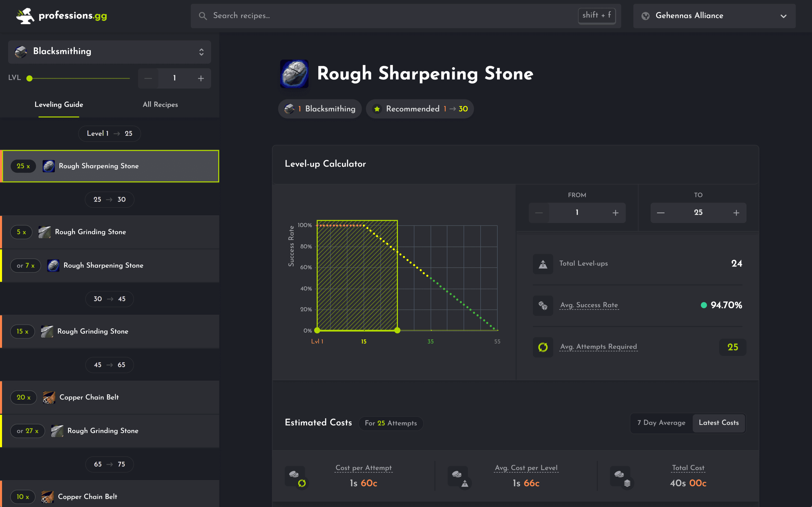812x507 pixels.
Task: Click the professions.gg anvil logo
Action: [x=25, y=16]
